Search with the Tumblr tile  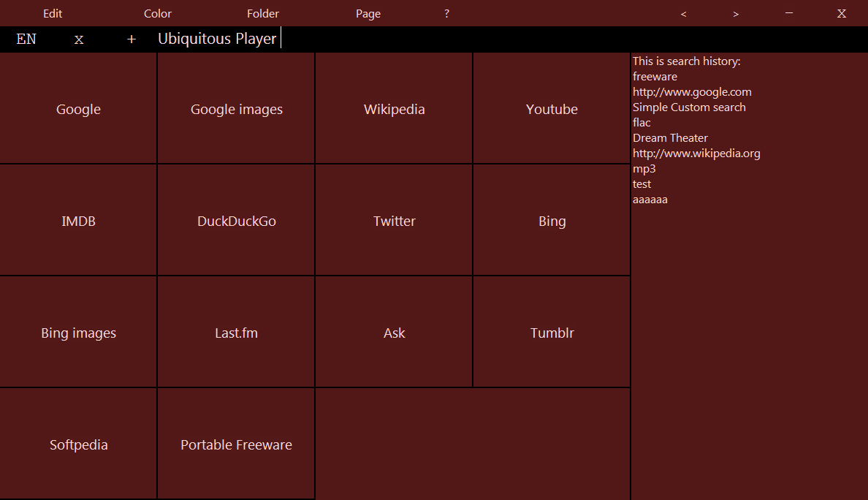click(x=552, y=332)
